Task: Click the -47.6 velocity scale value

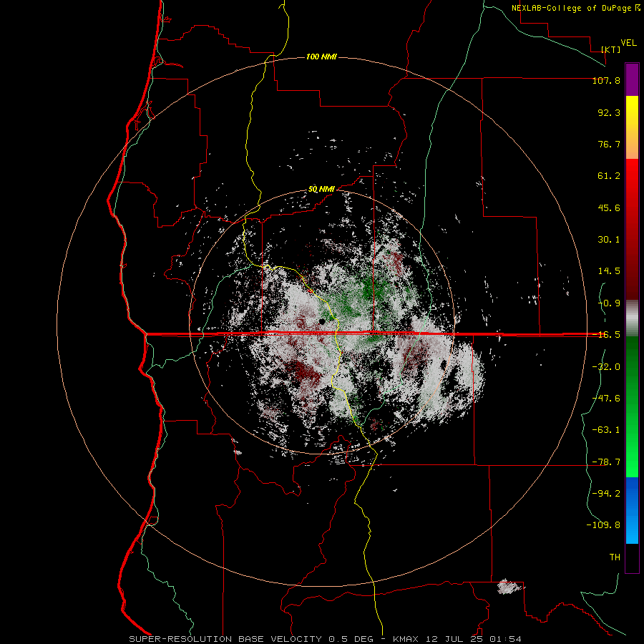Action: (x=606, y=398)
